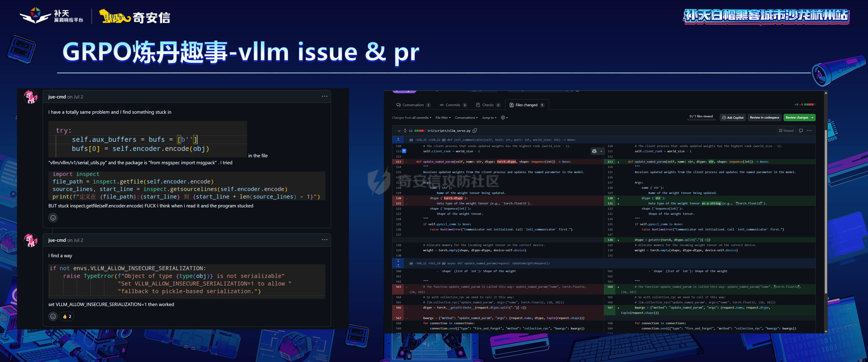
Task: Click jue-cmd username in second comment
Action: coord(57,240)
